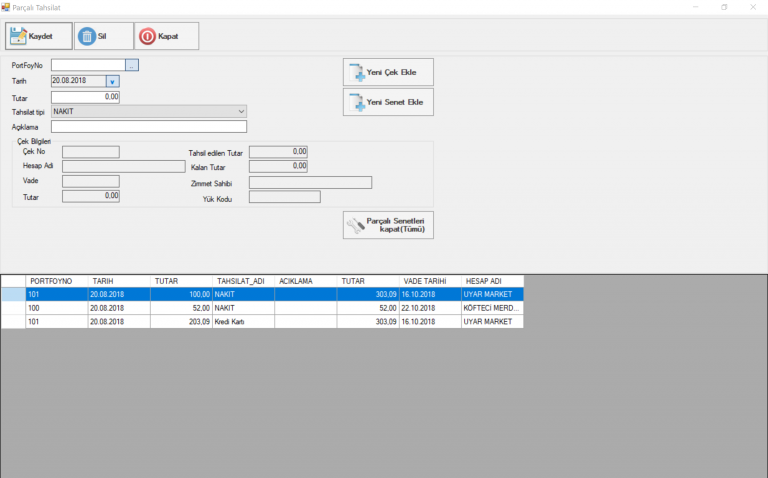Viewport: 768px width, 478px height.
Task: Sort by PORTFOYNO column header
Action: (56, 281)
